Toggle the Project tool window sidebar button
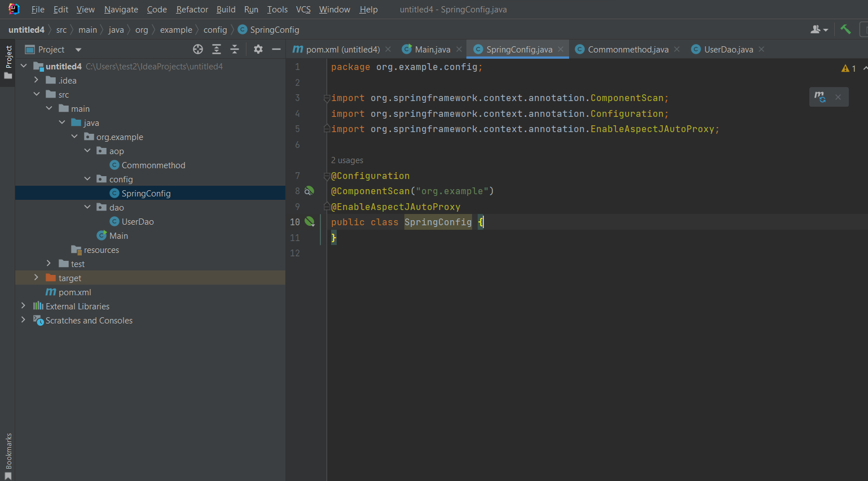The height and width of the screenshot is (481, 868). coord(8,62)
